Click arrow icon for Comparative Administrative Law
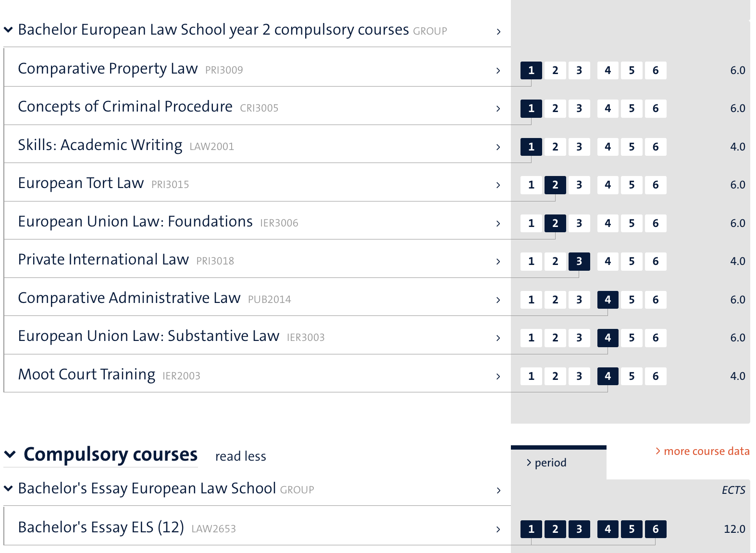This screenshot has height=553, width=756. tap(498, 300)
